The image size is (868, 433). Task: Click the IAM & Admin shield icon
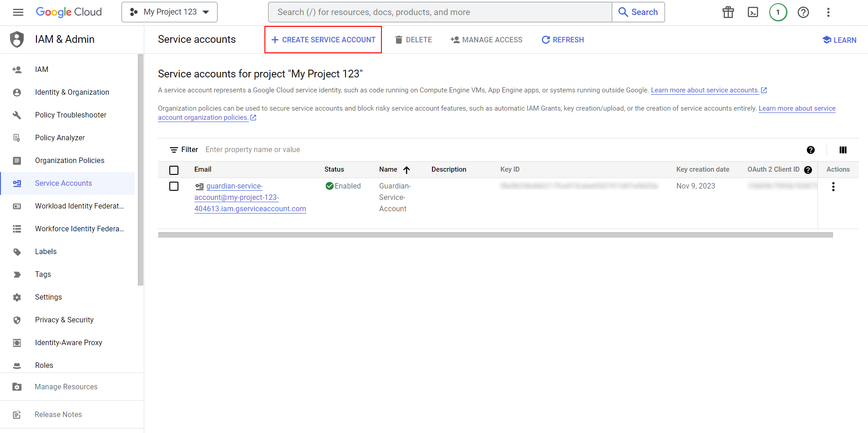[x=17, y=39]
